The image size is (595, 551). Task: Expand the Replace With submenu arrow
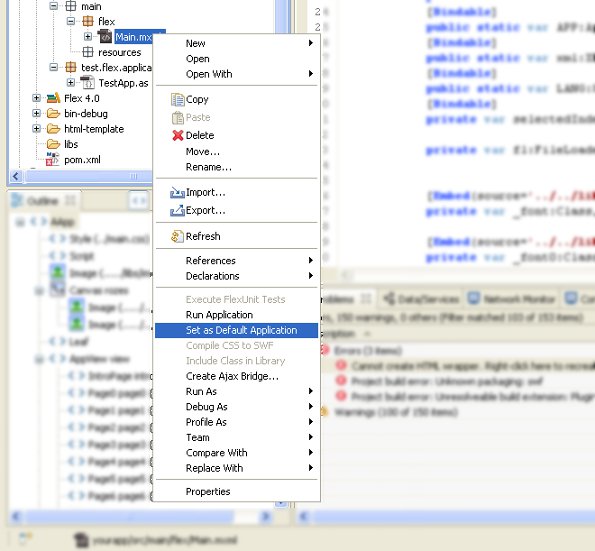pyautogui.click(x=311, y=468)
